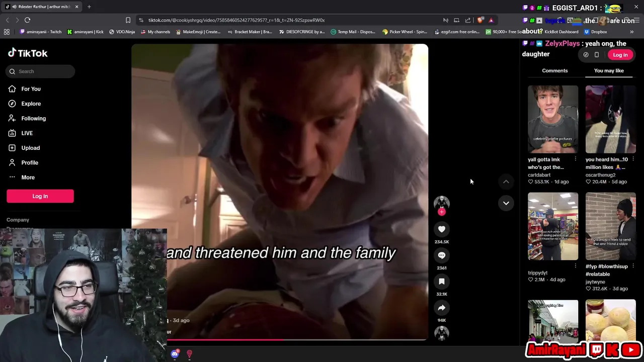Click the browser back arrow
Image resolution: width=644 pixels, height=362 pixels.
click(x=7, y=20)
